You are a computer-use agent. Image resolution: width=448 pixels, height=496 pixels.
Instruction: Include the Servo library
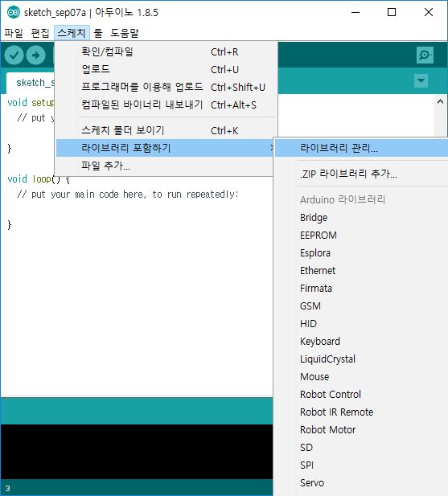(x=361, y=483)
